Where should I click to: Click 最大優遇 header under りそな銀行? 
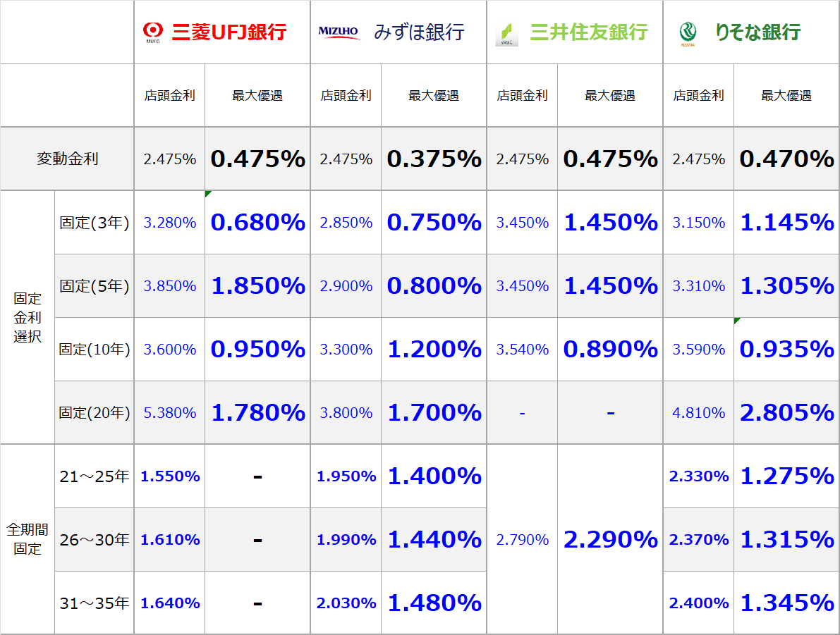pyautogui.click(x=786, y=95)
